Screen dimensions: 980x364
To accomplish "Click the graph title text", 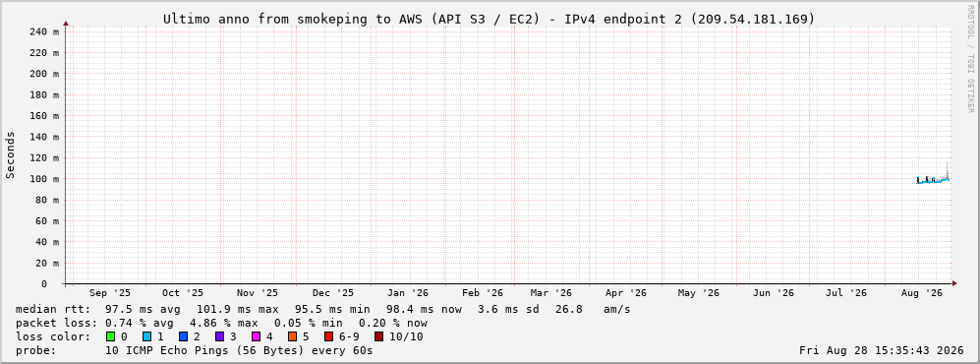I will (x=490, y=20).
